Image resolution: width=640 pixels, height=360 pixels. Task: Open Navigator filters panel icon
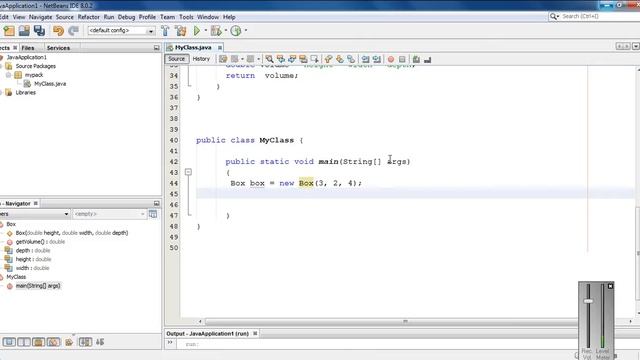coord(153,214)
